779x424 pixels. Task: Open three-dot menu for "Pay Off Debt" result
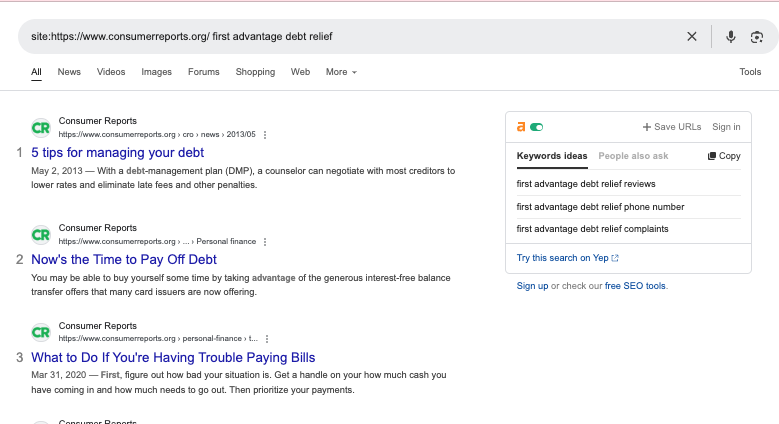click(x=265, y=242)
